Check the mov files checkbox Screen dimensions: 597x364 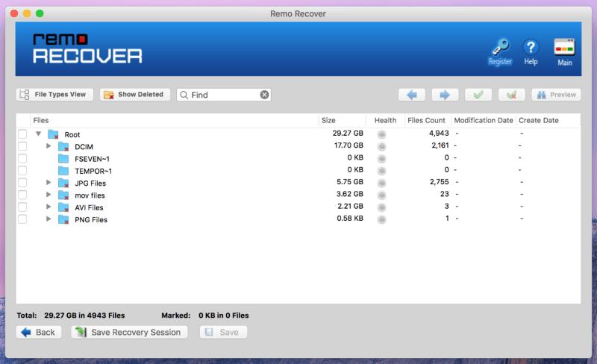(22, 195)
